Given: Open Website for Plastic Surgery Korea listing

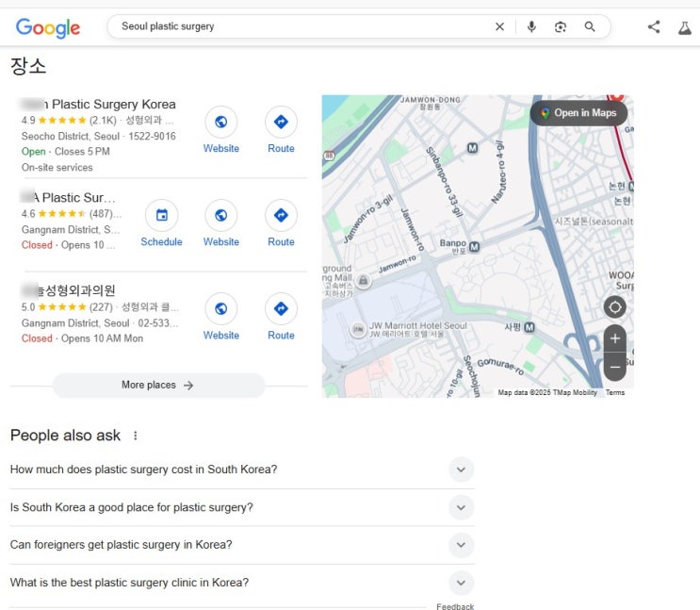Looking at the screenshot, I should (x=221, y=130).
